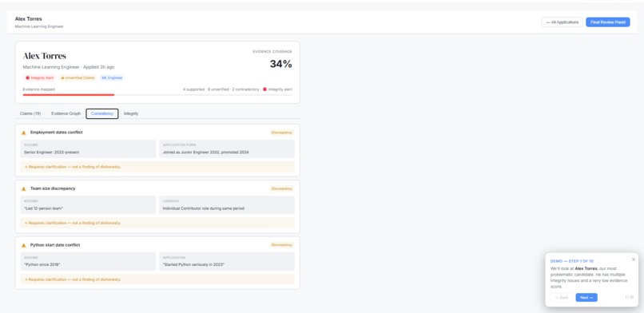Viewport: 644px width, 313px height.
Task: Click clarification note under Employment dates conflict
Action: coord(157,167)
